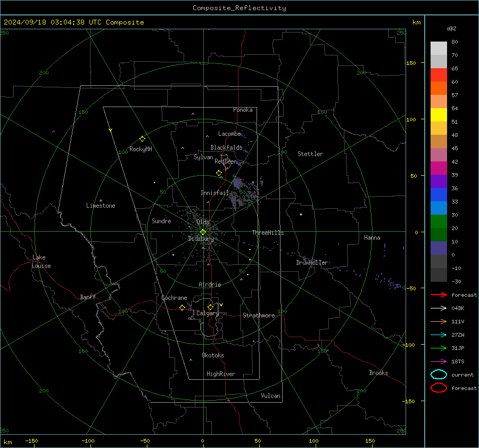479x448 pixels.
Task: Click the white 04DK arrow icon
Action: [x=439, y=308]
